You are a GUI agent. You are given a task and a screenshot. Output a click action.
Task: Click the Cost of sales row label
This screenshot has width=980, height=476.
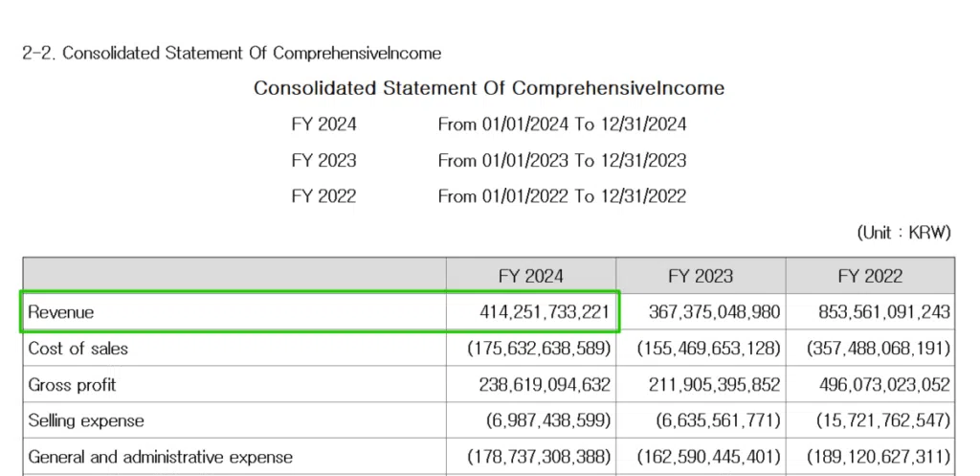coord(78,349)
